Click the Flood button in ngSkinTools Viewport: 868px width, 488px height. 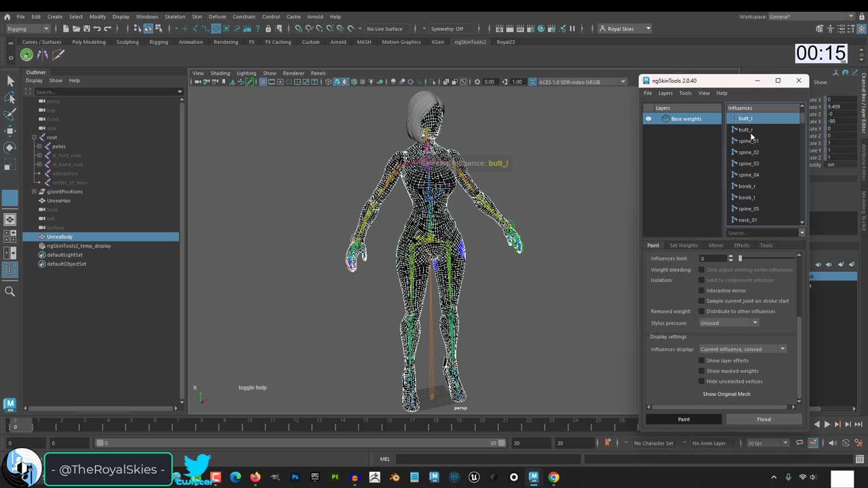(764, 420)
